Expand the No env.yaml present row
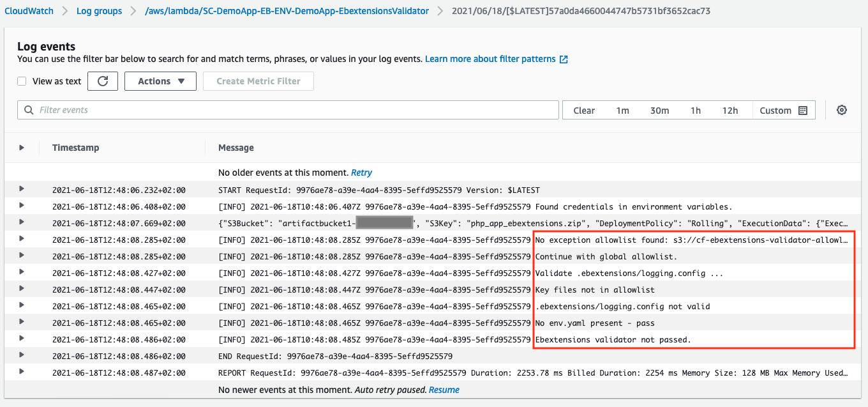Screen dimensions: 868x407 (22, 322)
